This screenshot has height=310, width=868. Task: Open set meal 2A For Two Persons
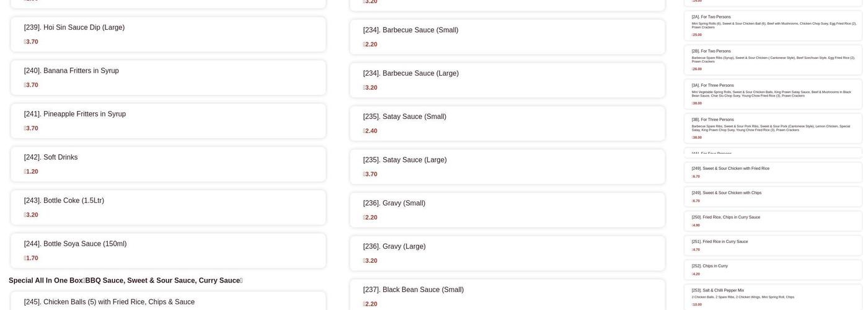pyautogui.click(x=773, y=25)
